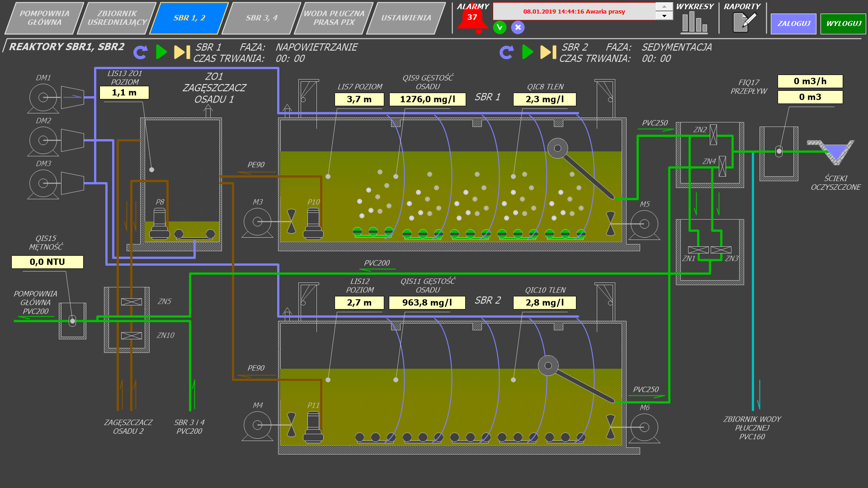Click the ZALOGUJ login button

pyautogui.click(x=793, y=23)
